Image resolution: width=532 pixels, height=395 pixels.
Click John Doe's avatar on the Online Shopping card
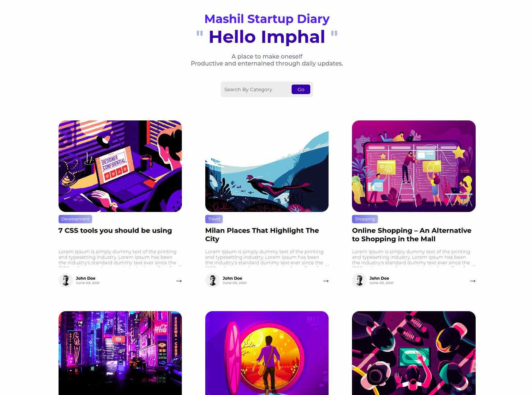[359, 280]
